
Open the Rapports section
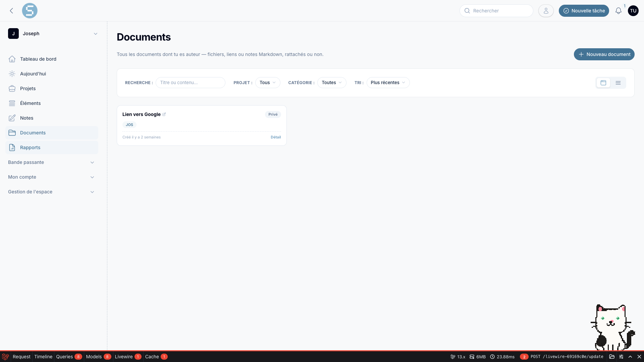coord(52,147)
